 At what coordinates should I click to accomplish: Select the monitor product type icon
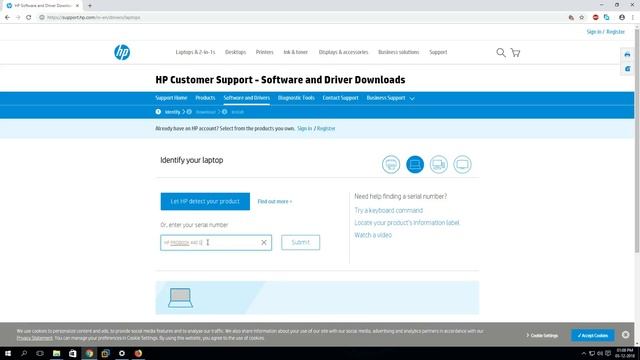pos(462,164)
